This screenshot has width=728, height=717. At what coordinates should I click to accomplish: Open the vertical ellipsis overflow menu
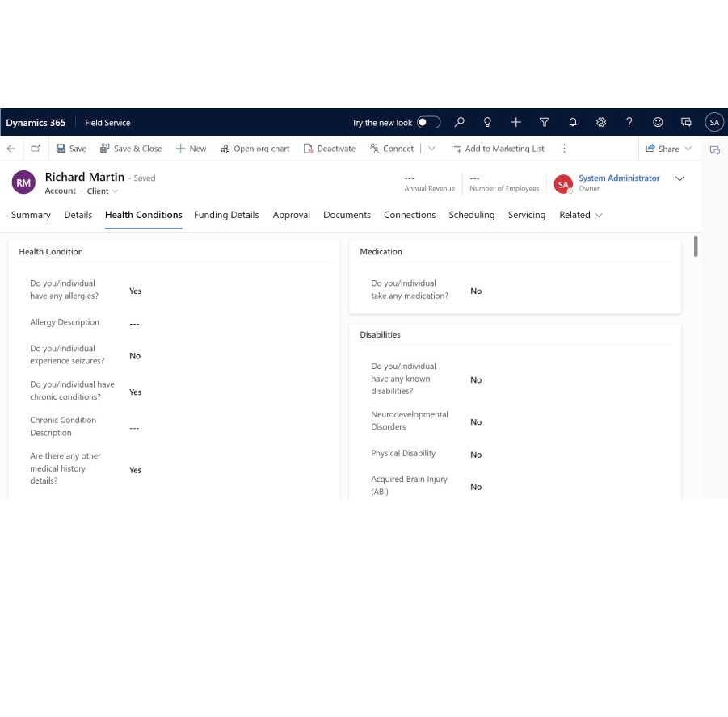[564, 149]
